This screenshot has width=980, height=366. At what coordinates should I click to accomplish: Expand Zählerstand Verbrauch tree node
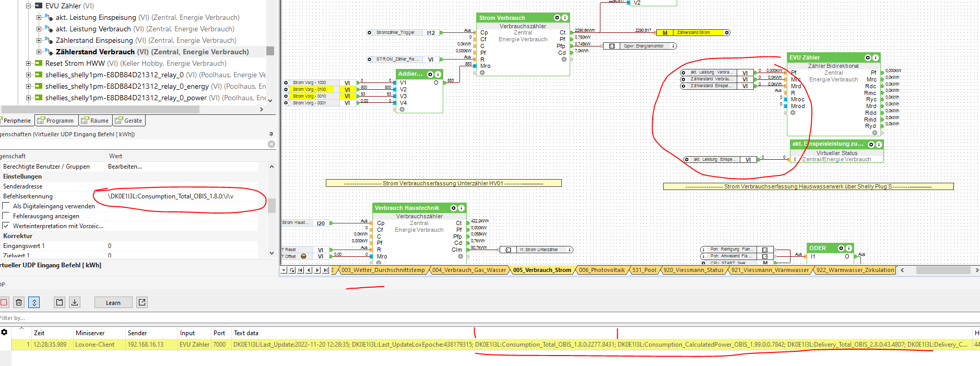pos(39,52)
